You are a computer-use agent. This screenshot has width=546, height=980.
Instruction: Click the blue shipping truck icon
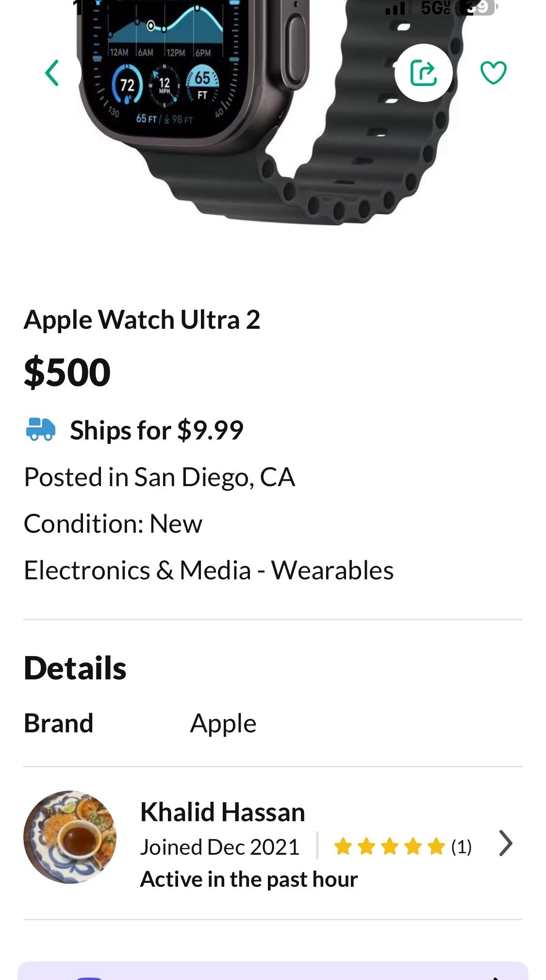(40, 429)
